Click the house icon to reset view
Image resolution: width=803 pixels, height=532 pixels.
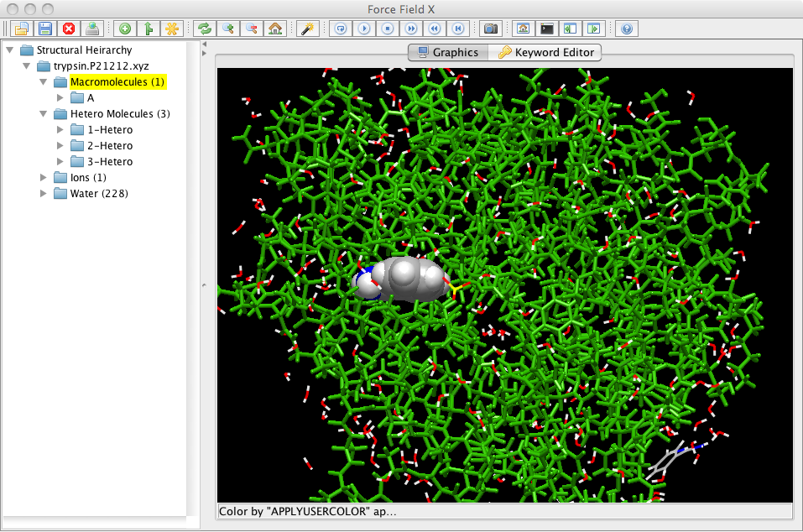pyautogui.click(x=274, y=29)
